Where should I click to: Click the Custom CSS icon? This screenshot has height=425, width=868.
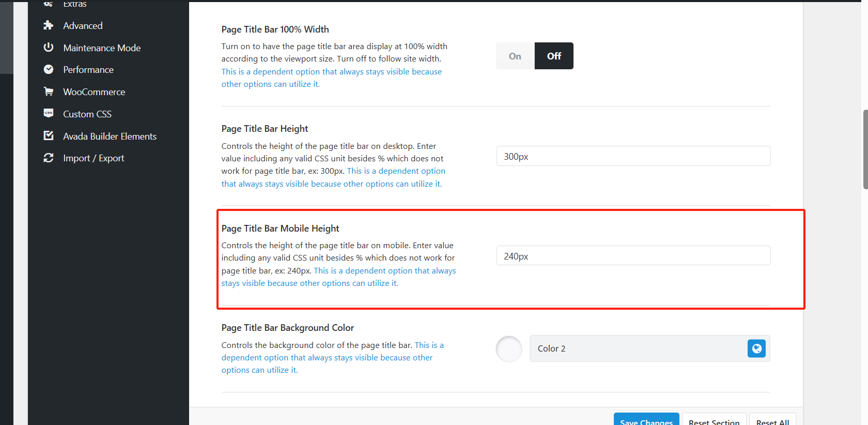49,113
